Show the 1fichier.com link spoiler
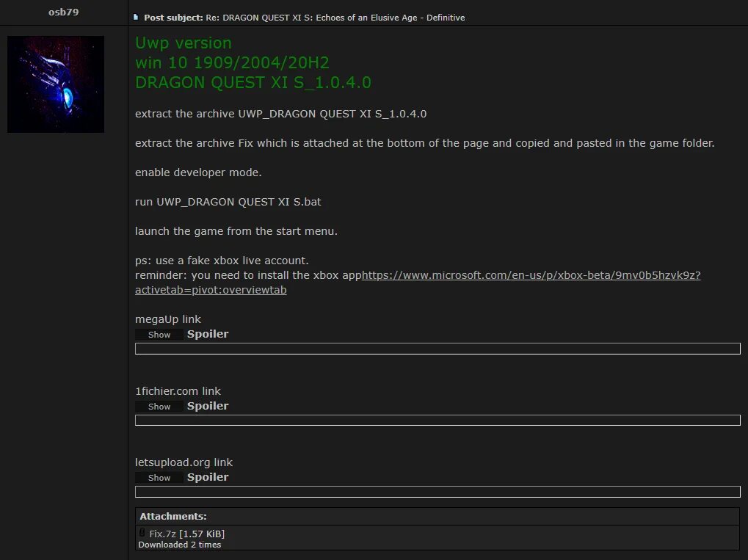This screenshot has height=560, width=748. pos(159,407)
